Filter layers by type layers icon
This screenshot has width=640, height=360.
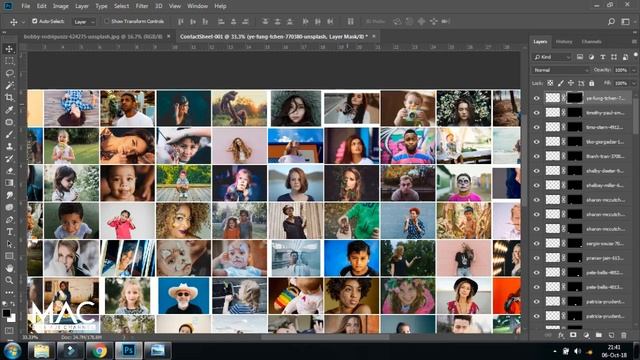(602, 57)
